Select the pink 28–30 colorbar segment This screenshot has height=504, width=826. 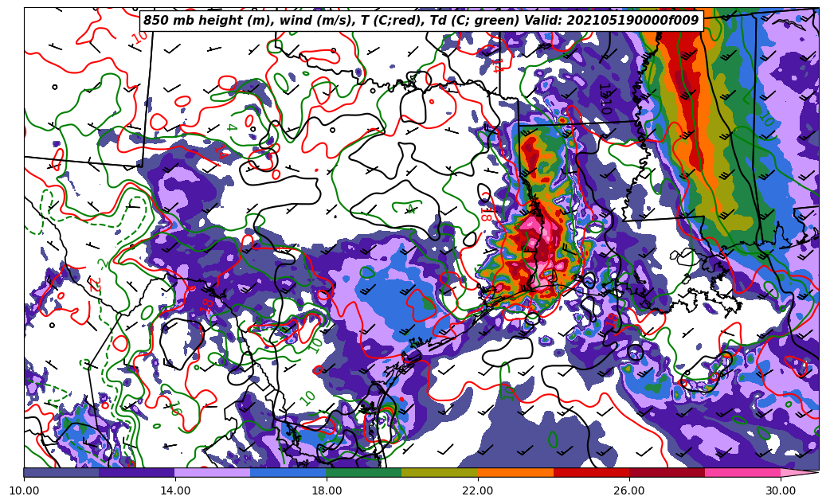pos(742,472)
